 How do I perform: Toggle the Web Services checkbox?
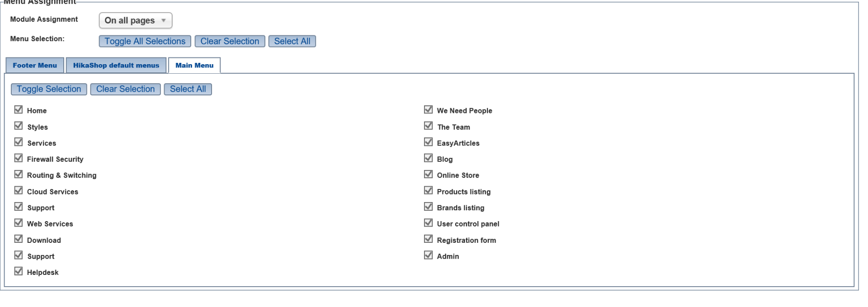click(x=19, y=223)
